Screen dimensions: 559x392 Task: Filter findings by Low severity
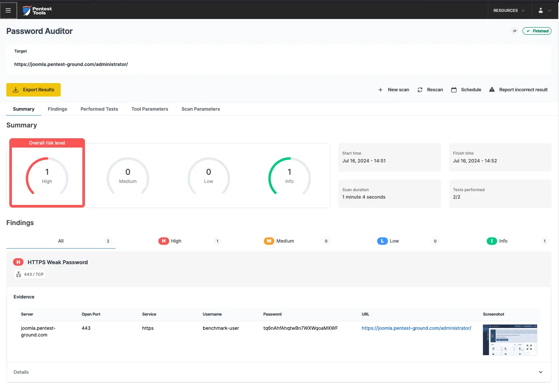point(388,241)
